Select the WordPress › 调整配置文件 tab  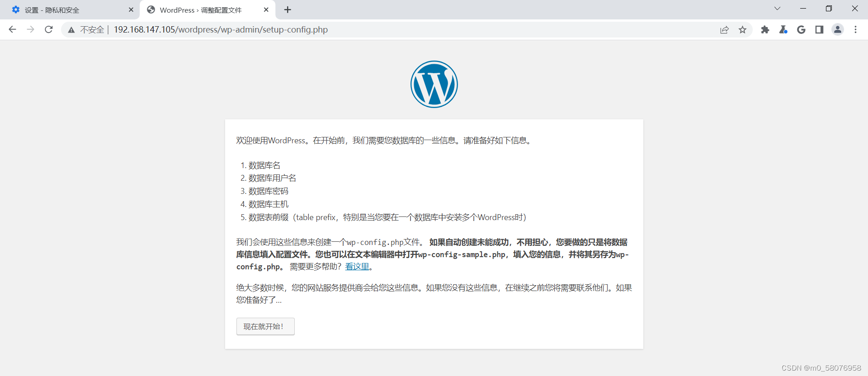[207, 10]
